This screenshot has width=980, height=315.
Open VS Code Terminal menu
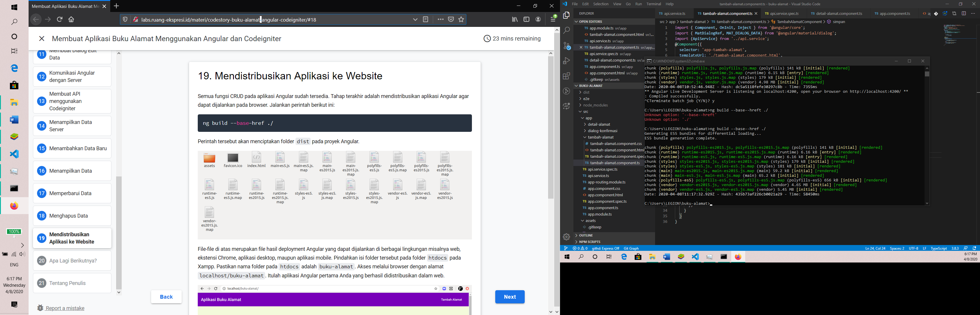tap(654, 4)
